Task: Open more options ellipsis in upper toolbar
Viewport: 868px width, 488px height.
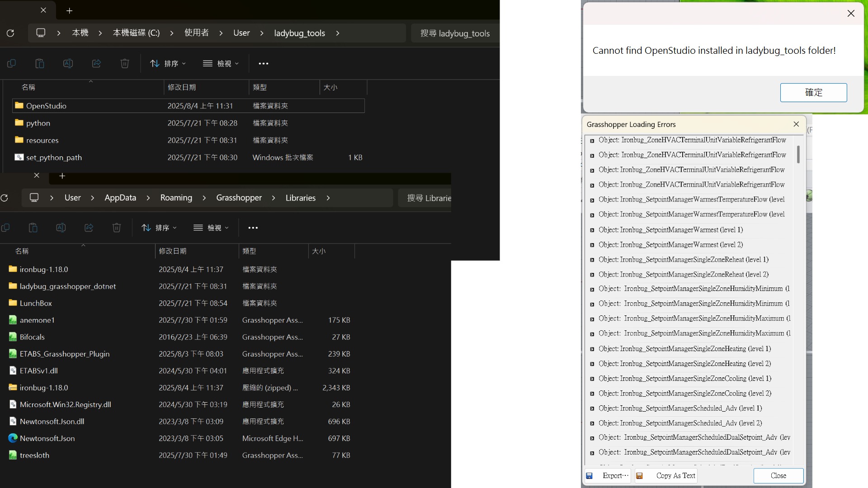Action: pyautogui.click(x=264, y=64)
